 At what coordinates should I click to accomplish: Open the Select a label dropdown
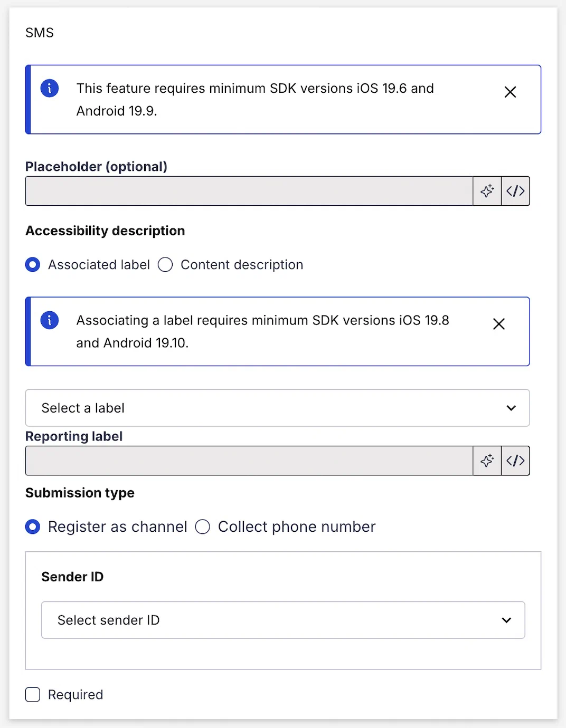264,408
